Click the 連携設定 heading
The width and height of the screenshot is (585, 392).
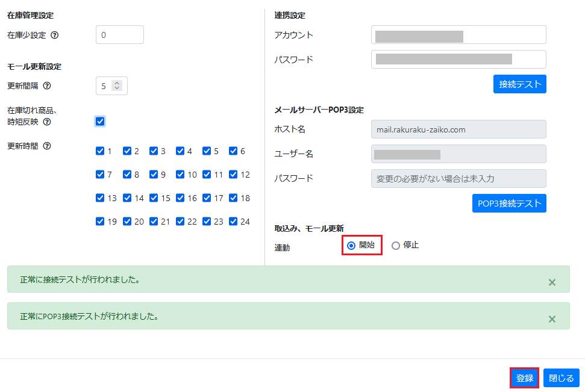(290, 15)
